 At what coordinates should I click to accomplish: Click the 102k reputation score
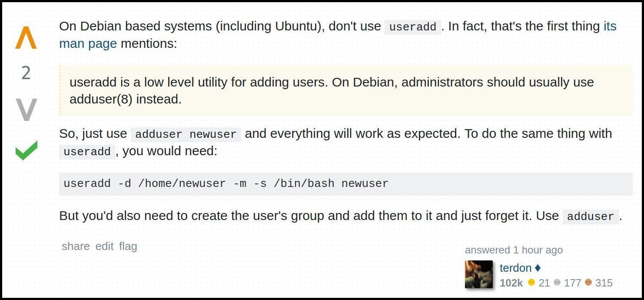coord(511,283)
